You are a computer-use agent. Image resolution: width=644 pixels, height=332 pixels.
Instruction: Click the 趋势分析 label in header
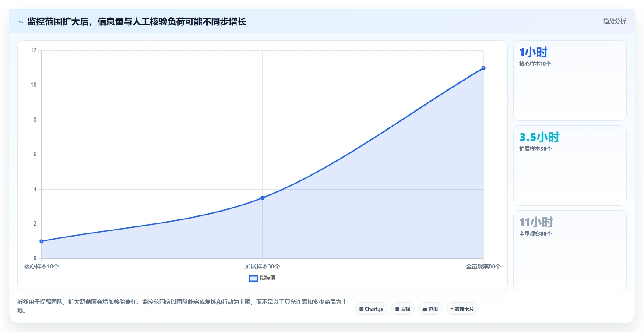click(614, 21)
